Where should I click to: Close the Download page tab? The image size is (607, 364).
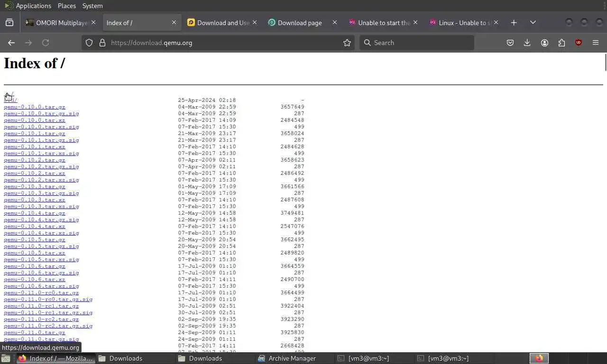335,22
